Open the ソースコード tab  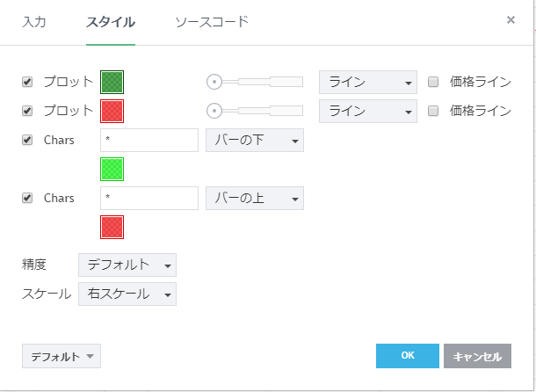click(212, 21)
